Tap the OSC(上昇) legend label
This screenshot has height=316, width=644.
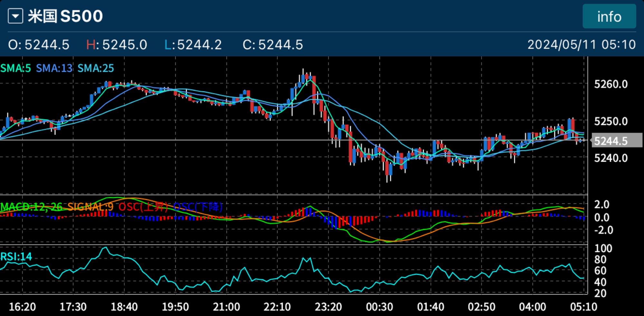click(x=143, y=207)
